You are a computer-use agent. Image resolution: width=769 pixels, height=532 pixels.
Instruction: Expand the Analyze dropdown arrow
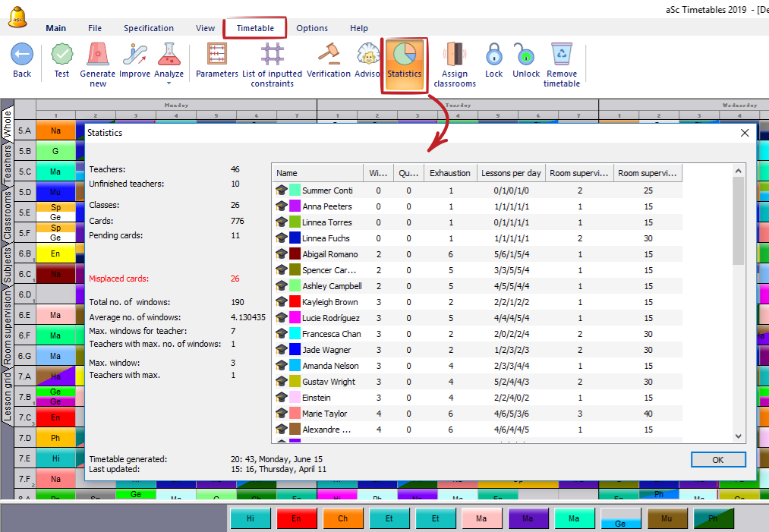point(169,83)
